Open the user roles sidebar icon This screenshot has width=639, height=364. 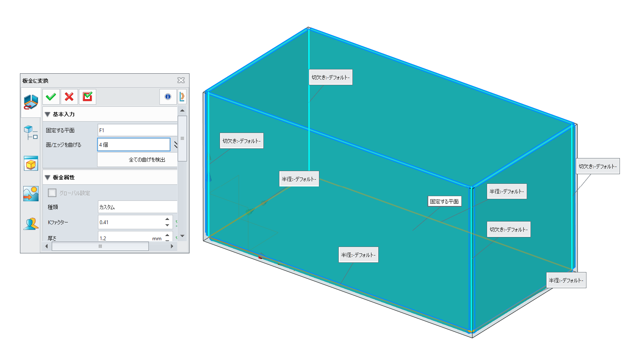point(31,224)
